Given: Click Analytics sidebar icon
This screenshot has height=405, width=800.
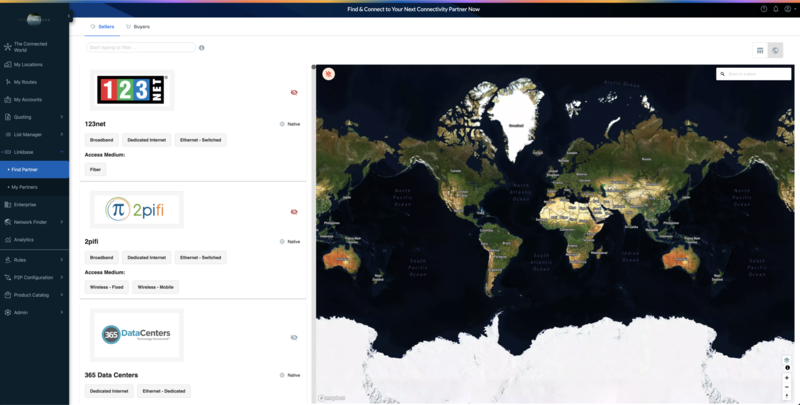Looking at the screenshot, I should [7, 240].
